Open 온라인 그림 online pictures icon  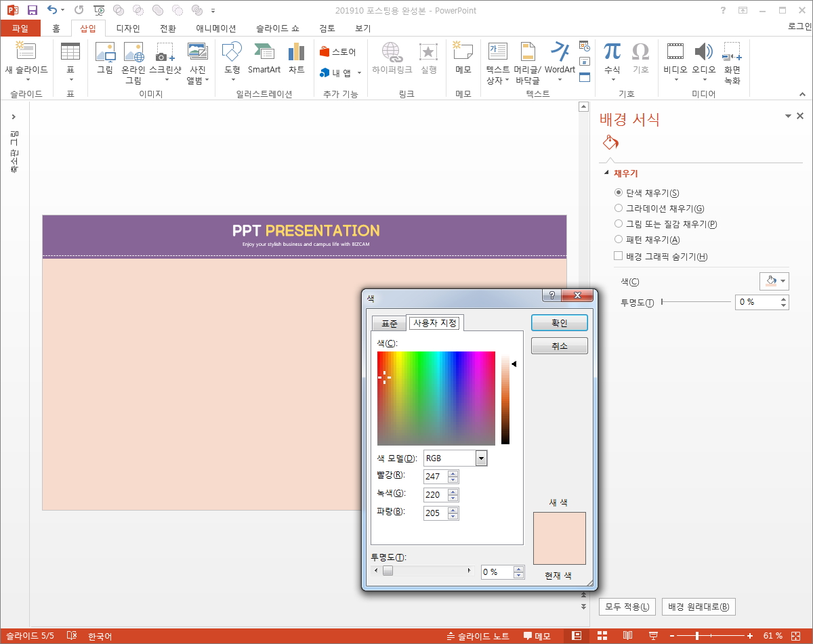(x=133, y=62)
